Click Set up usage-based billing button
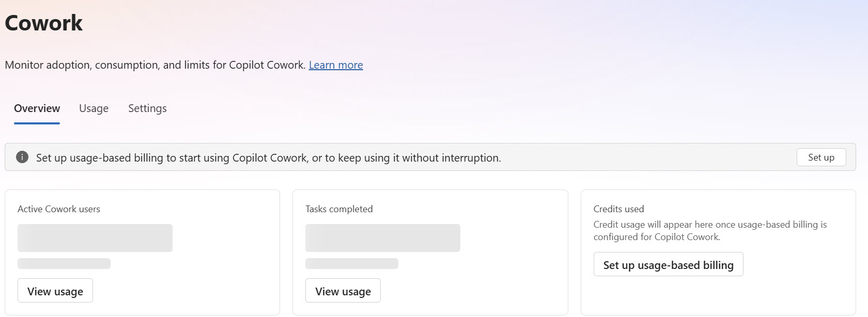This screenshot has height=317, width=868. coord(668,264)
